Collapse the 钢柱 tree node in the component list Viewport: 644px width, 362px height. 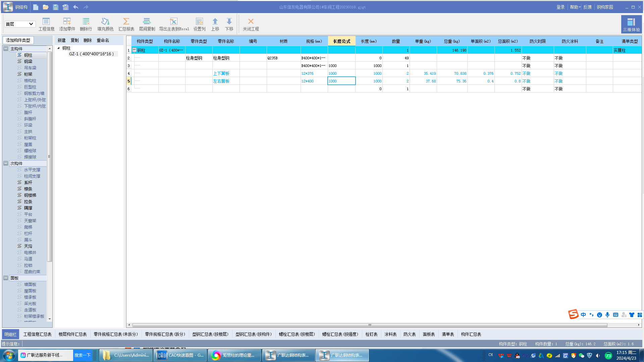(58, 48)
